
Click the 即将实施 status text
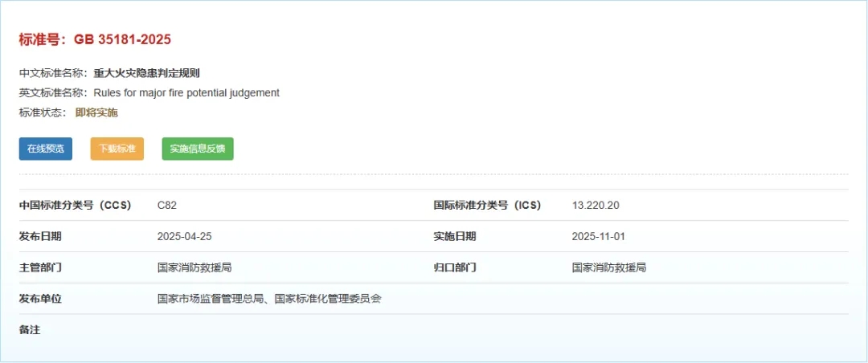[96, 112]
